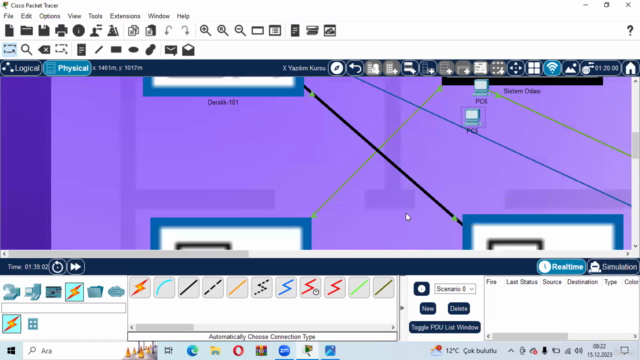The image size is (640, 360).
Task: Select copper cross-over dashed cable
Action: click(213, 288)
